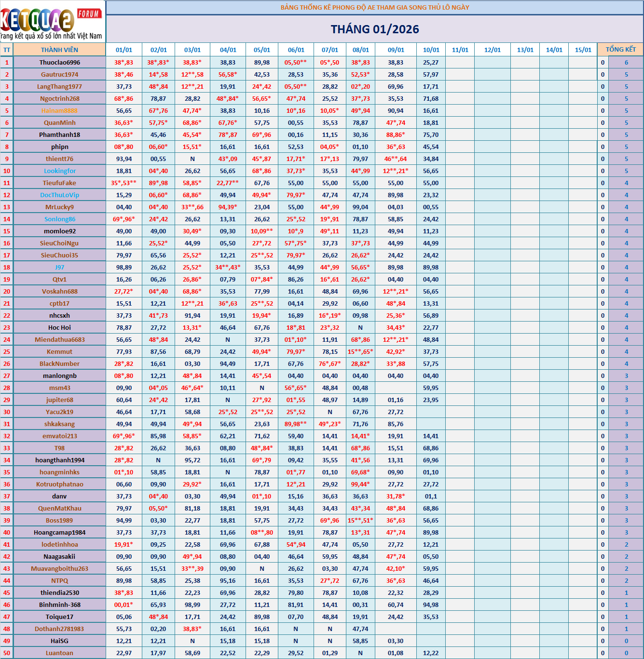Select the TT column header
644x659 pixels.
[7, 50]
